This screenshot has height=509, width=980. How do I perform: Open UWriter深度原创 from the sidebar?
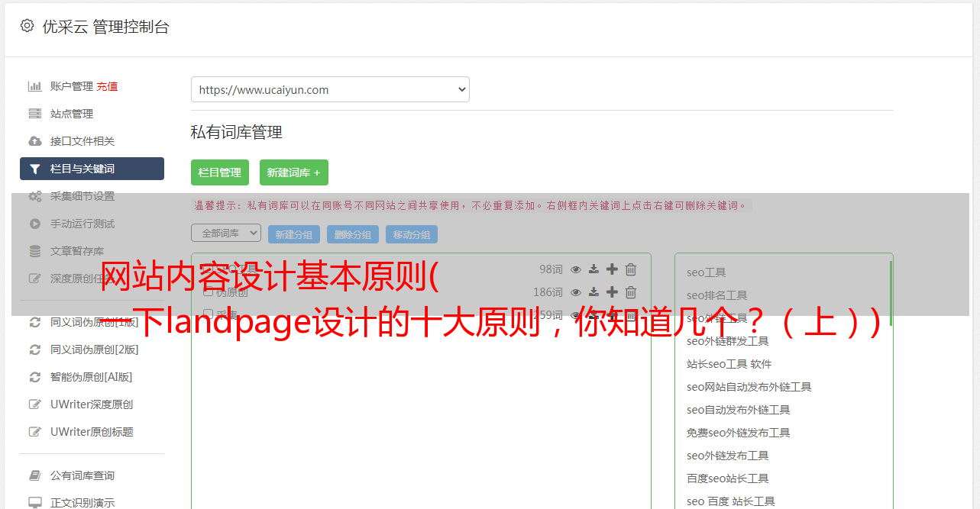[x=92, y=404]
